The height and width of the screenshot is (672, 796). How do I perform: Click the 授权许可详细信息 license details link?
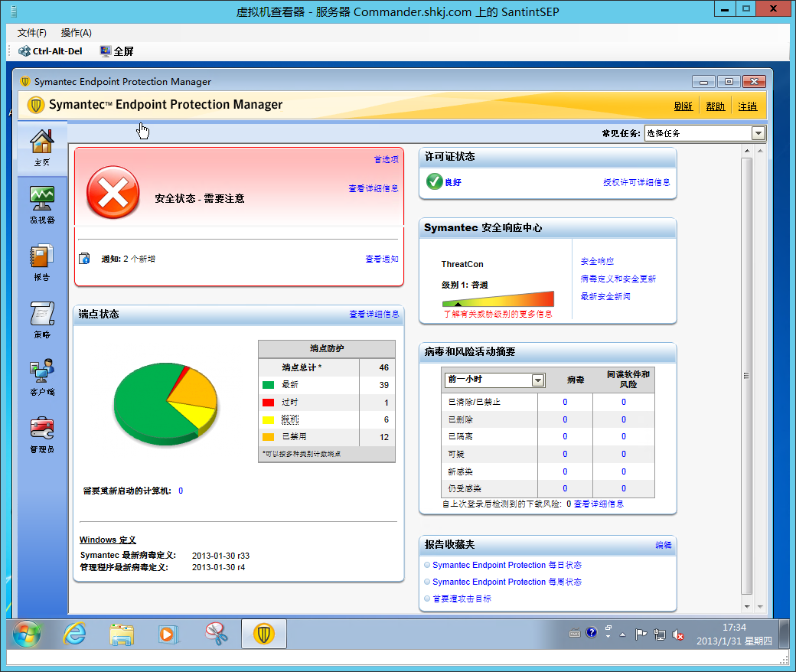tap(637, 182)
